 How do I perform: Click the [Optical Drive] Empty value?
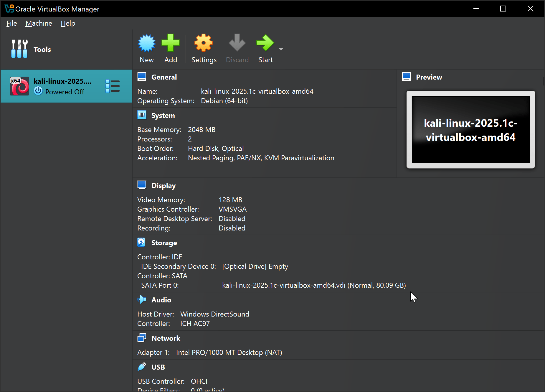255,266
